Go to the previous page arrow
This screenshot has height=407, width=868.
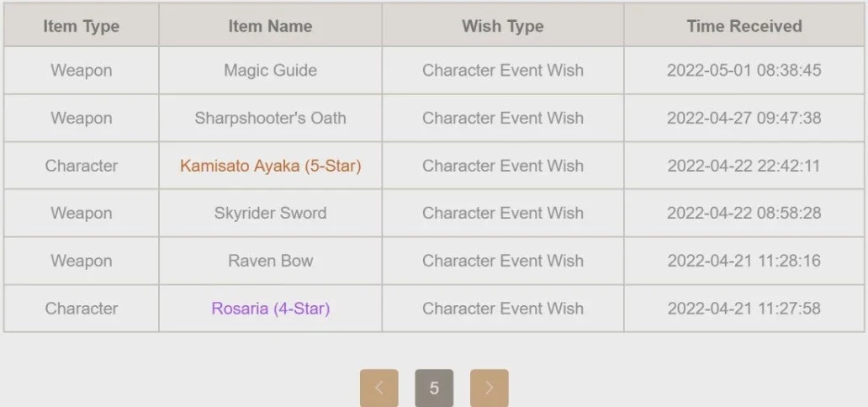pyautogui.click(x=378, y=388)
